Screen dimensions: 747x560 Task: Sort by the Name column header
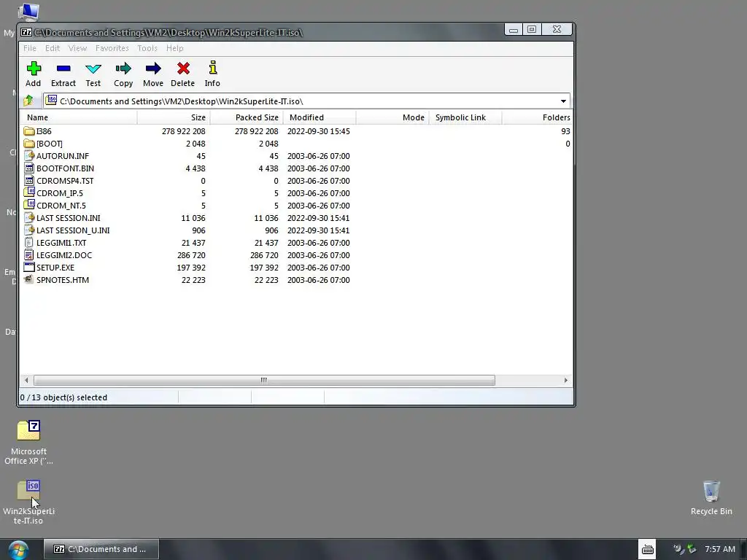[79, 117]
